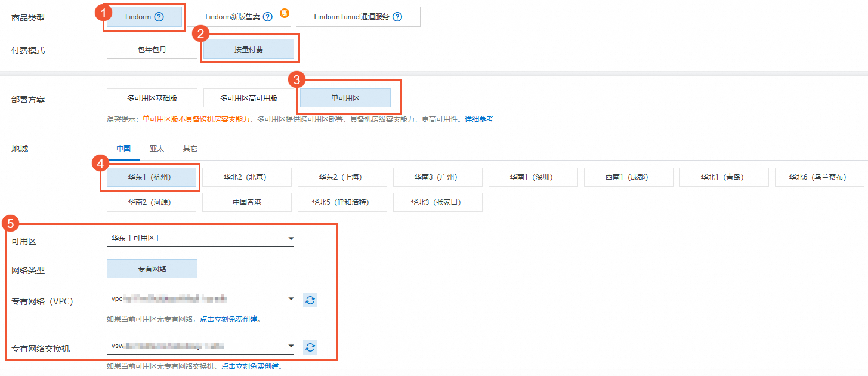Click help icon beside Lindorm新版售卖
This screenshot has width=868, height=376.
tap(268, 17)
